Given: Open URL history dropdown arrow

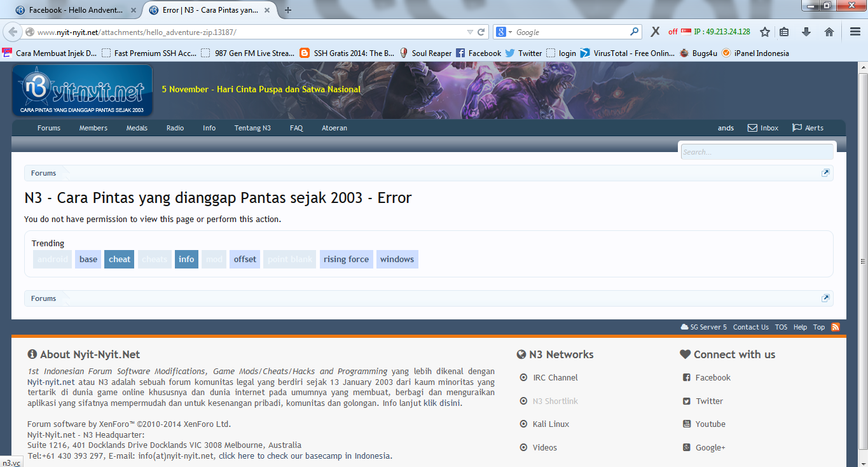Looking at the screenshot, I should 470,32.
